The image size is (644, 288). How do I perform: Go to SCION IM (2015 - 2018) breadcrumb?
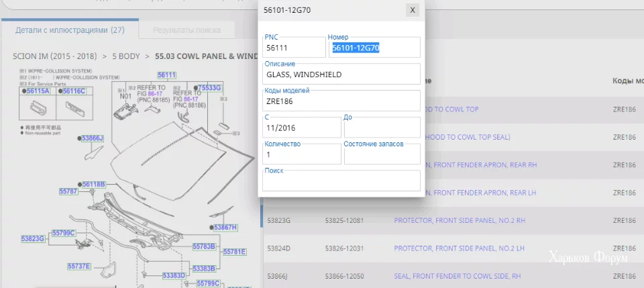[x=54, y=56]
